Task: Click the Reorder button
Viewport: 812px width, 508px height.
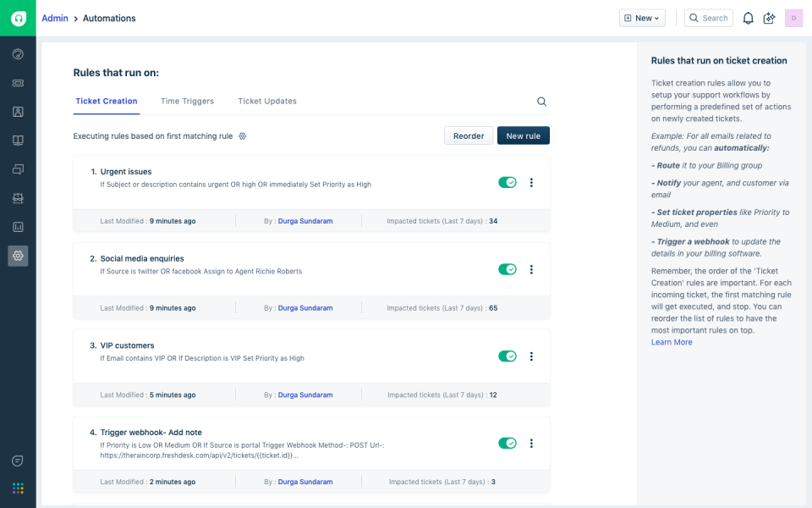Action: 469,135
